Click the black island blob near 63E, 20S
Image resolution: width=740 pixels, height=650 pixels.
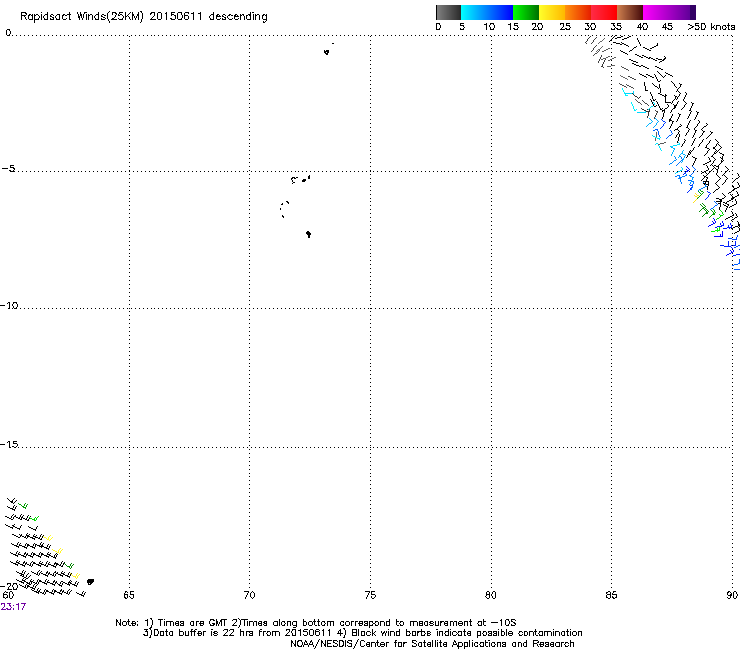tap(90, 582)
